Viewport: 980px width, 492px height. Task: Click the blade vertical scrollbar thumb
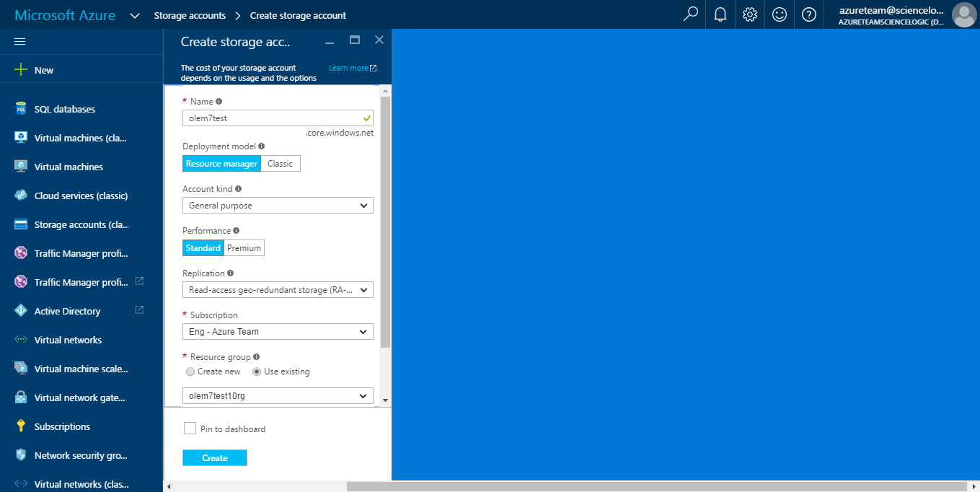385,221
